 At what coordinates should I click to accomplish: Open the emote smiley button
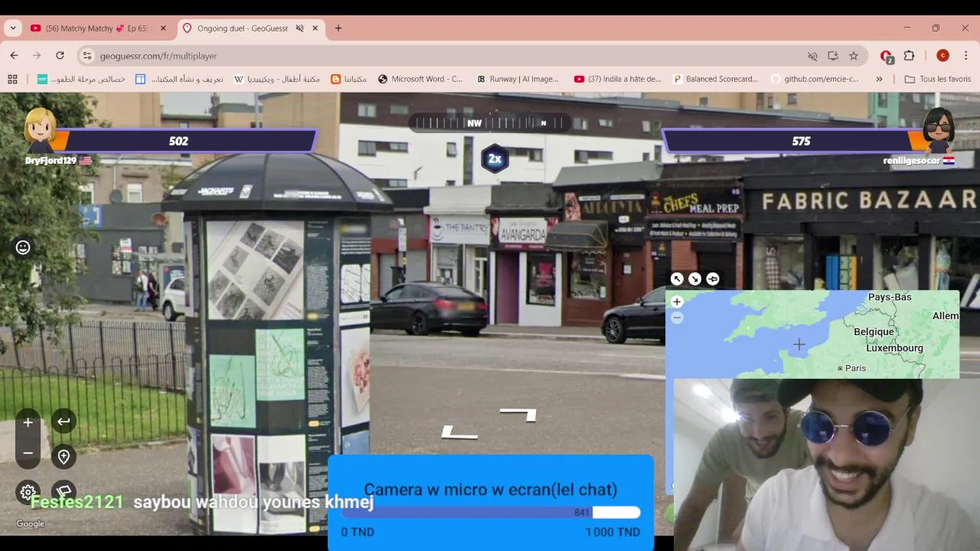[23, 247]
